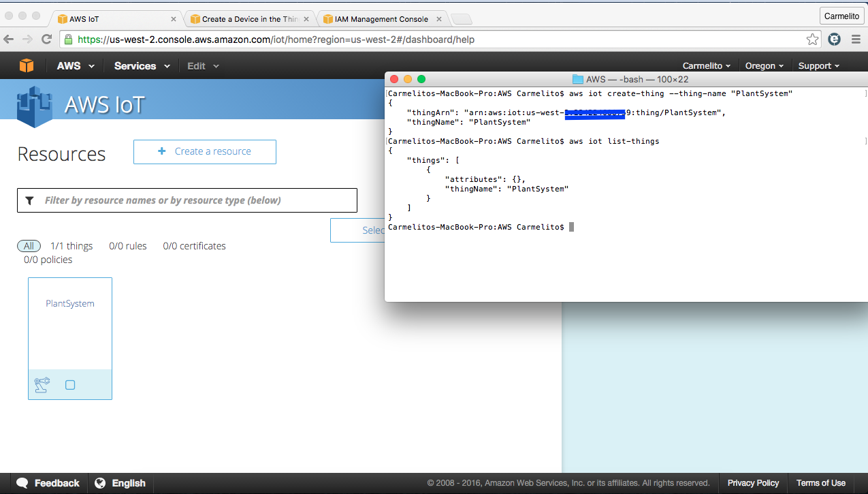Switch to IAM Management Console tab
Viewport: 868px width, 494px height.
coord(381,19)
